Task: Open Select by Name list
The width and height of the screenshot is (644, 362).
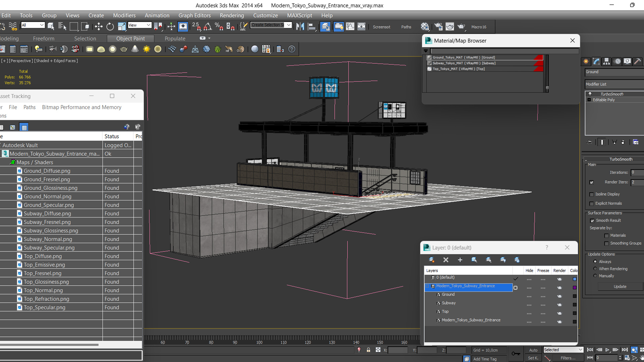Action: [x=62, y=26]
